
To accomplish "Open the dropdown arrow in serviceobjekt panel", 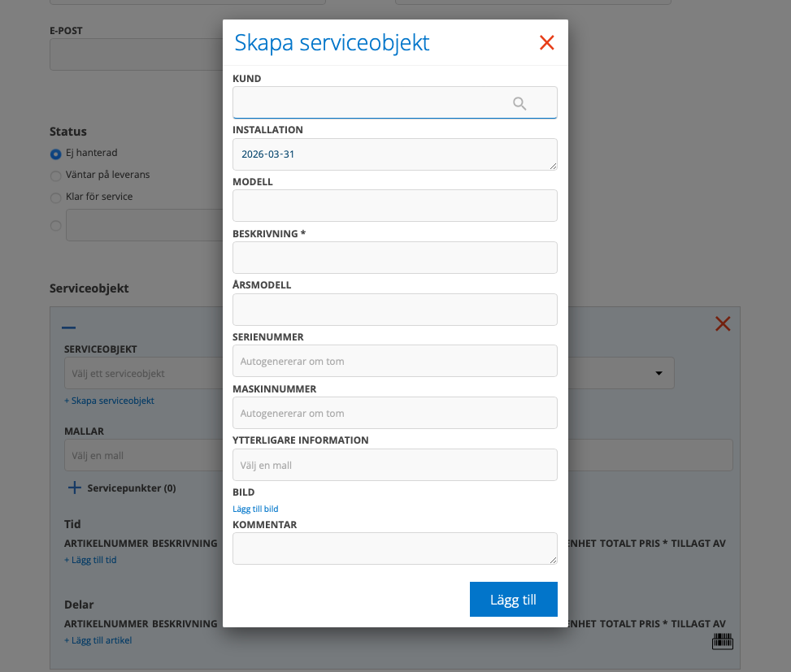I will [x=658, y=373].
